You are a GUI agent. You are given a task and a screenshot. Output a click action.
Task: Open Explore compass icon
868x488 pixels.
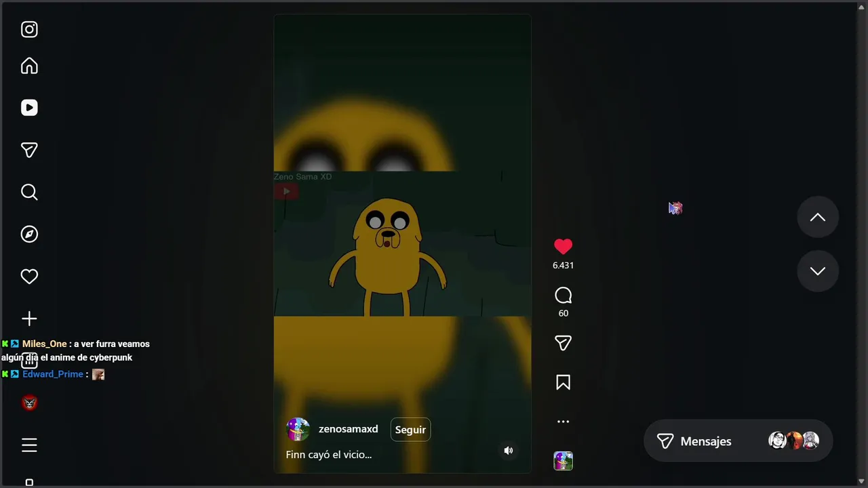coord(29,235)
